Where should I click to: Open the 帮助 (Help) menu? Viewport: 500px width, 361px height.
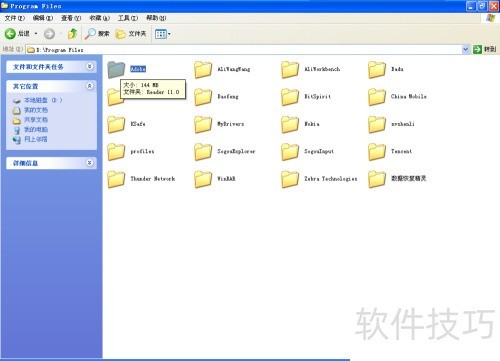pos(156,18)
